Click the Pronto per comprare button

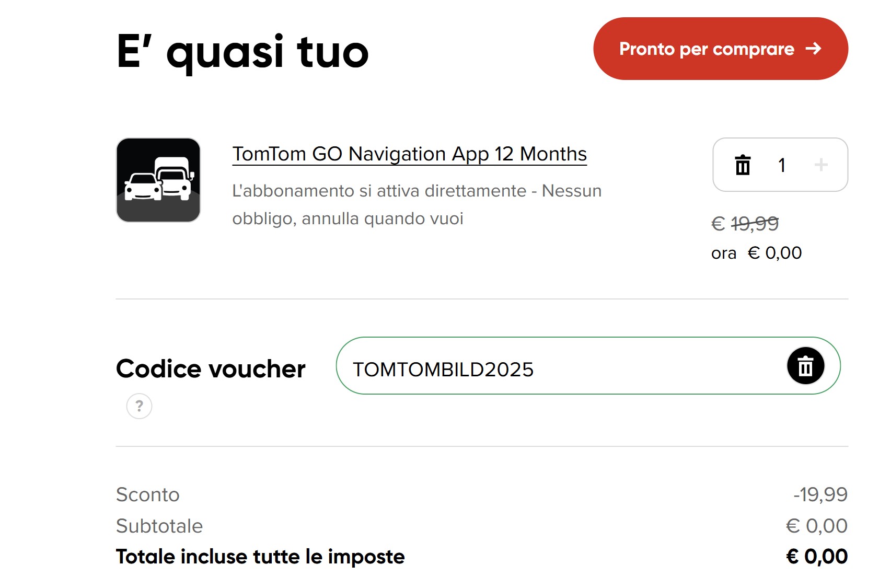point(705,49)
